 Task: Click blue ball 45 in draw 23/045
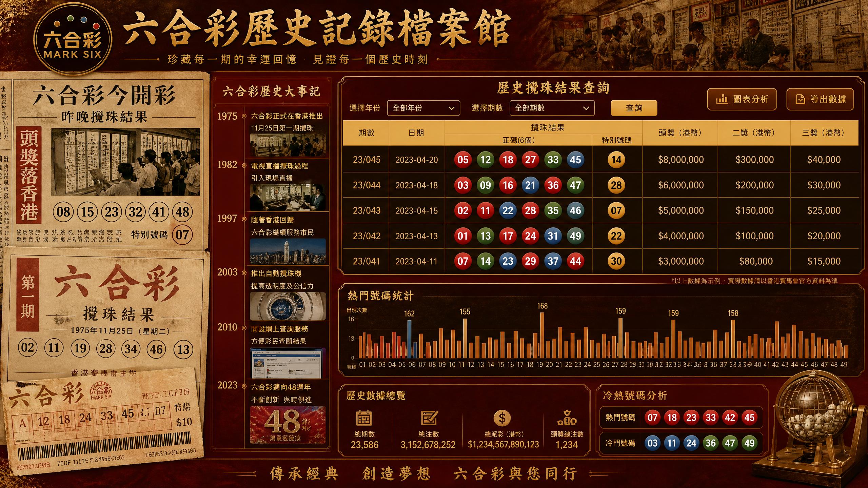click(576, 160)
